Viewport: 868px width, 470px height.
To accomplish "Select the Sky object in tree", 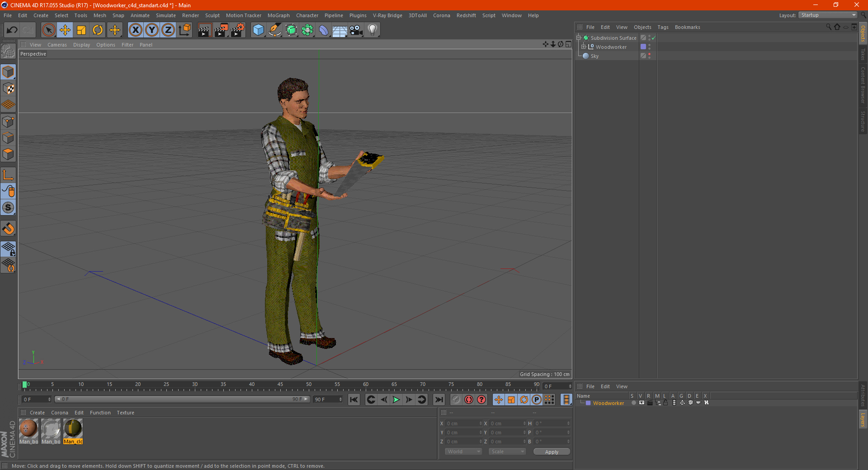I will (x=594, y=56).
